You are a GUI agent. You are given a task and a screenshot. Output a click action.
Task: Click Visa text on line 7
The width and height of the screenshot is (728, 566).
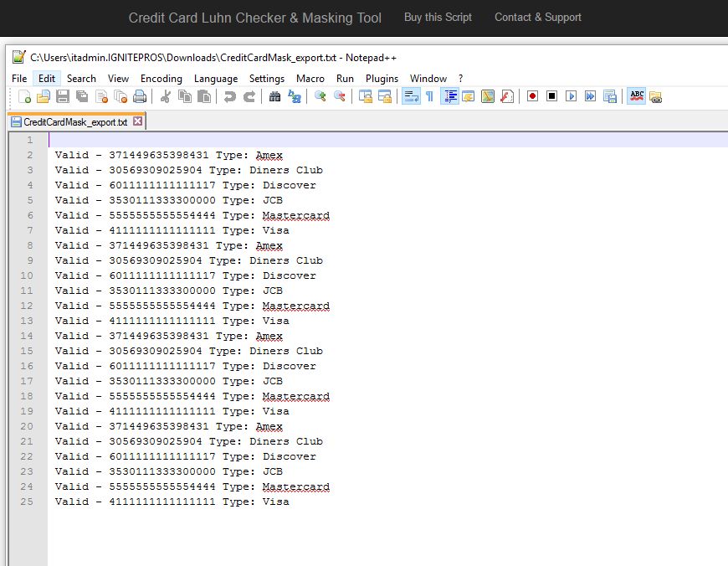click(x=276, y=230)
